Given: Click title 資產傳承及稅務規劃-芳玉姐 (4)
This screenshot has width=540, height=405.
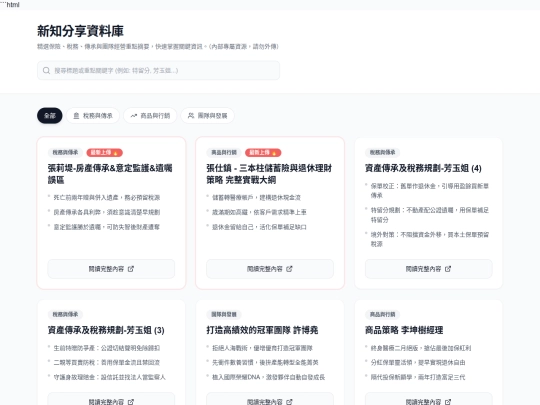Looking at the screenshot, I should click(423, 168).
